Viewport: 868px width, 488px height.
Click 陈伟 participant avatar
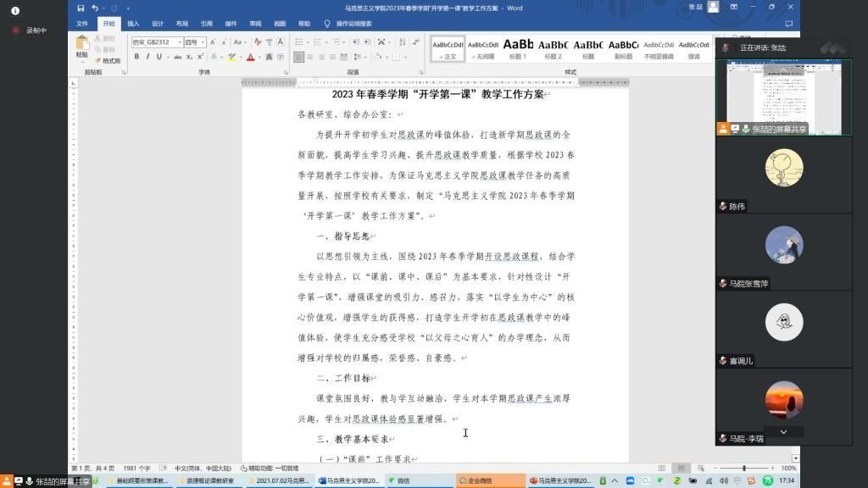click(x=784, y=168)
